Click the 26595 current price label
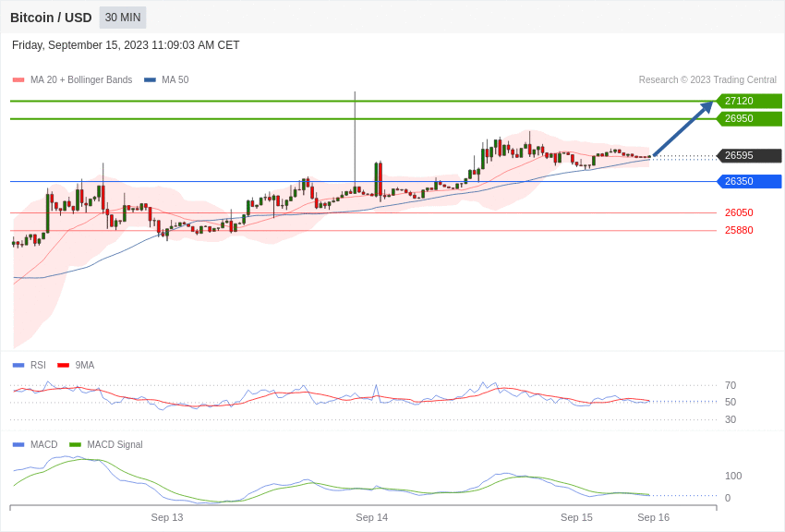Image resolution: width=785 pixels, height=532 pixels. (x=750, y=156)
